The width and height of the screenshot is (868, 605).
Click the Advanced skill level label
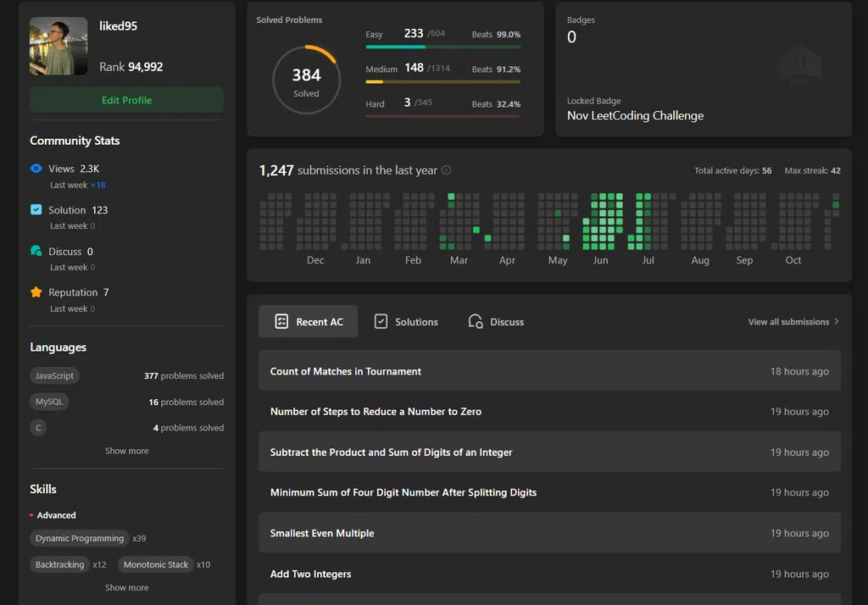pyautogui.click(x=57, y=515)
